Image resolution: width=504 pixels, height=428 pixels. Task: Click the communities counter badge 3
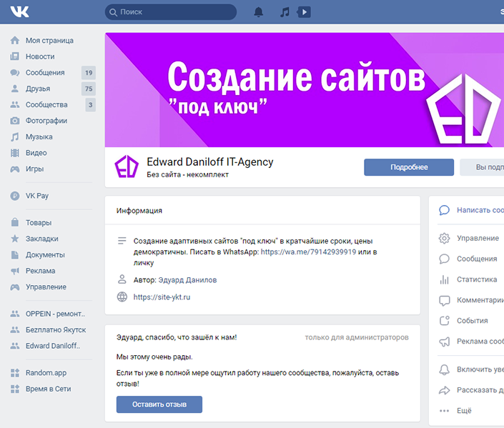[x=90, y=105]
